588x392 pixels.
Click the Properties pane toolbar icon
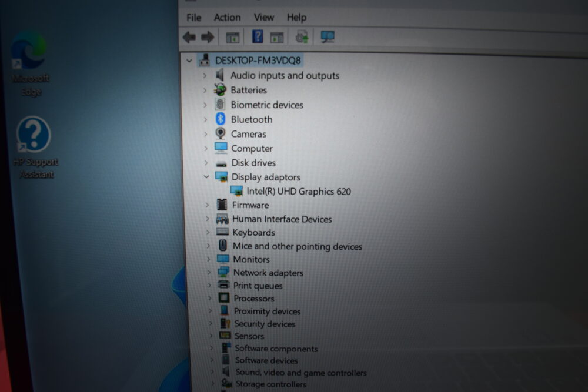tap(277, 38)
